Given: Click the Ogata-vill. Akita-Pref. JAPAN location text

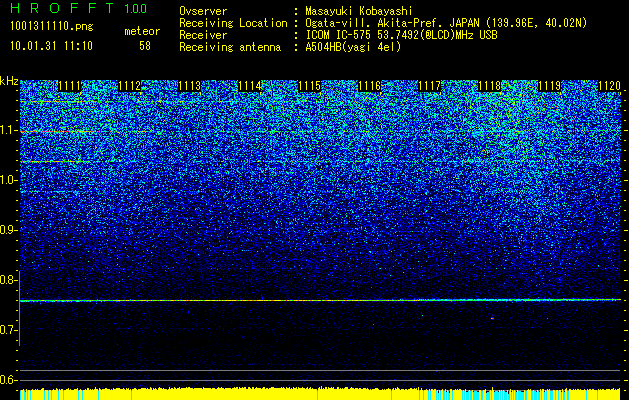Looking at the screenshot, I should [x=446, y=23].
